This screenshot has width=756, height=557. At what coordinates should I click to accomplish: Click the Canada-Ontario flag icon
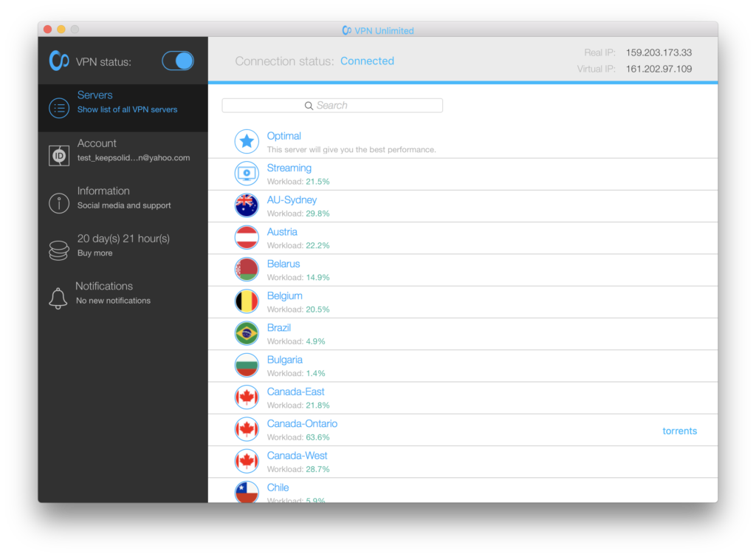pyautogui.click(x=247, y=429)
